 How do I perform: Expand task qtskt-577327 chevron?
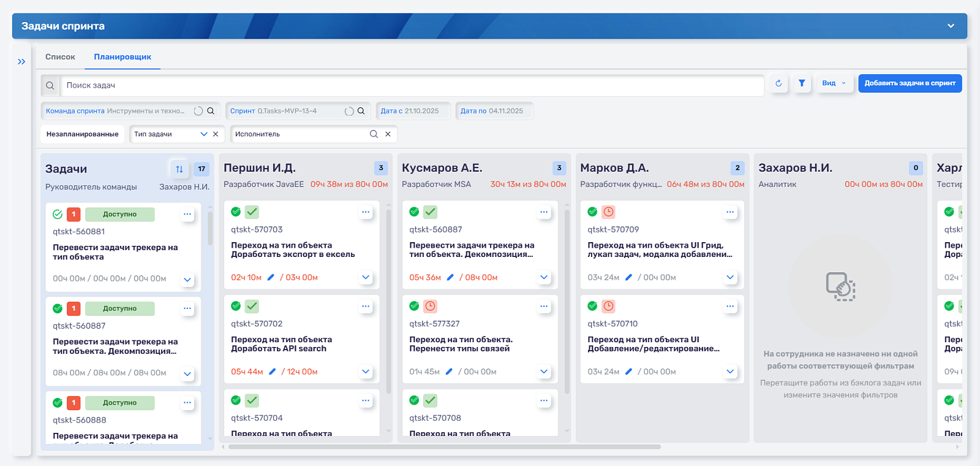[x=544, y=372]
